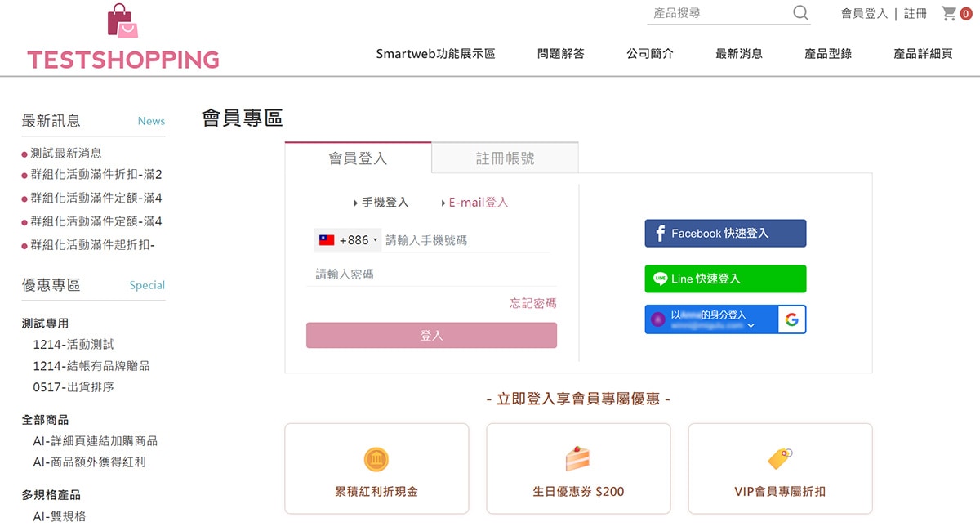Viewport: 980px width, 531px height.
Task: Click the Taiwan flag icon
Action: (x=327, y=240)
